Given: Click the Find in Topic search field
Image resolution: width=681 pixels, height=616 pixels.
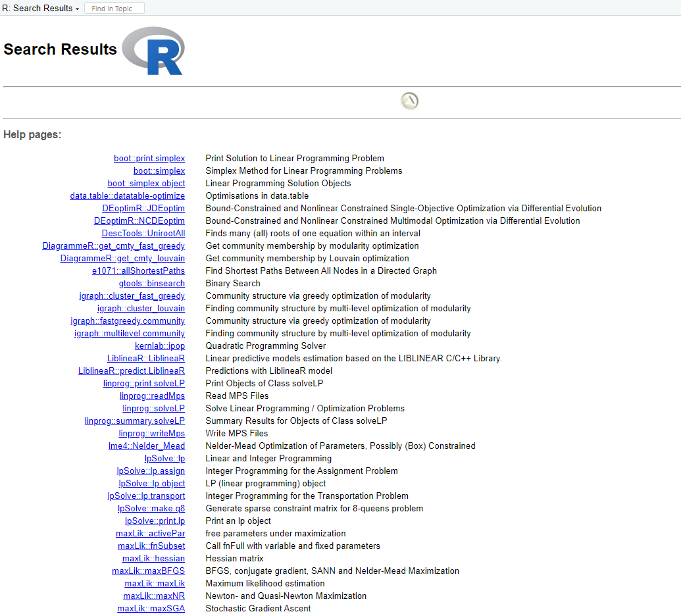Looking at the screenshot, I should click(114, 9).
